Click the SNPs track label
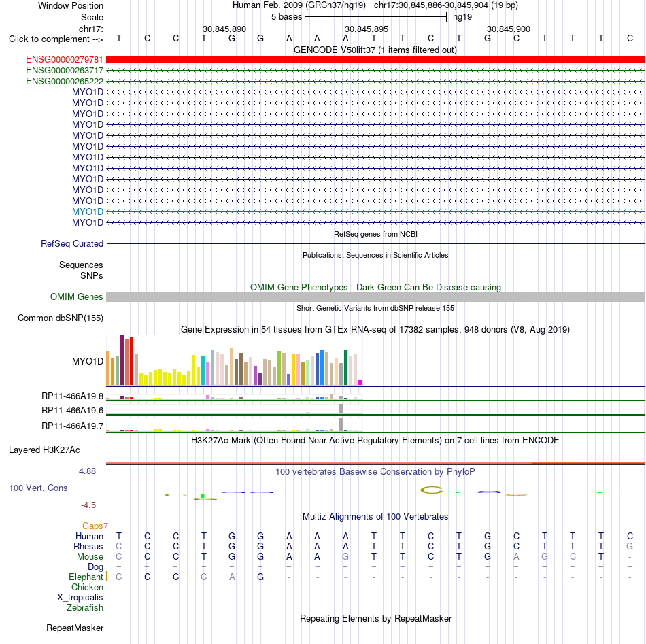Screen dimensions: 646x644 (x=92, y=275)
